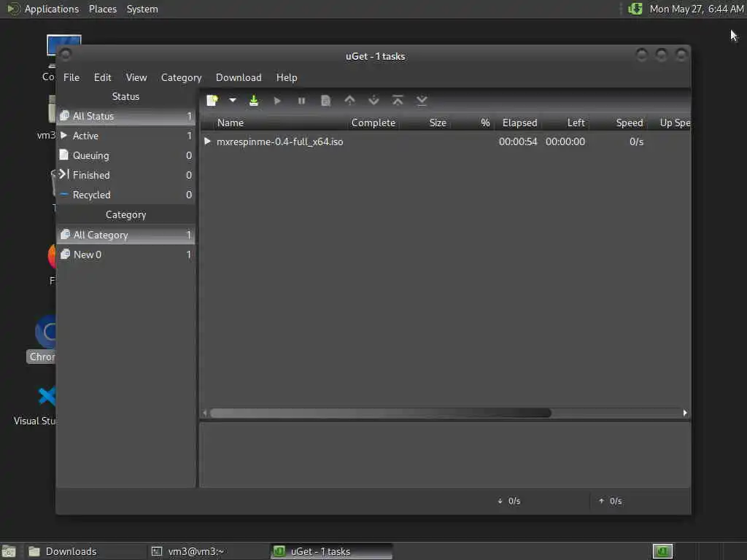Click the play state icon of mxrespinme download
This screenshot has width=747, height=560.
pyautogui.click(x=207, y=141)
